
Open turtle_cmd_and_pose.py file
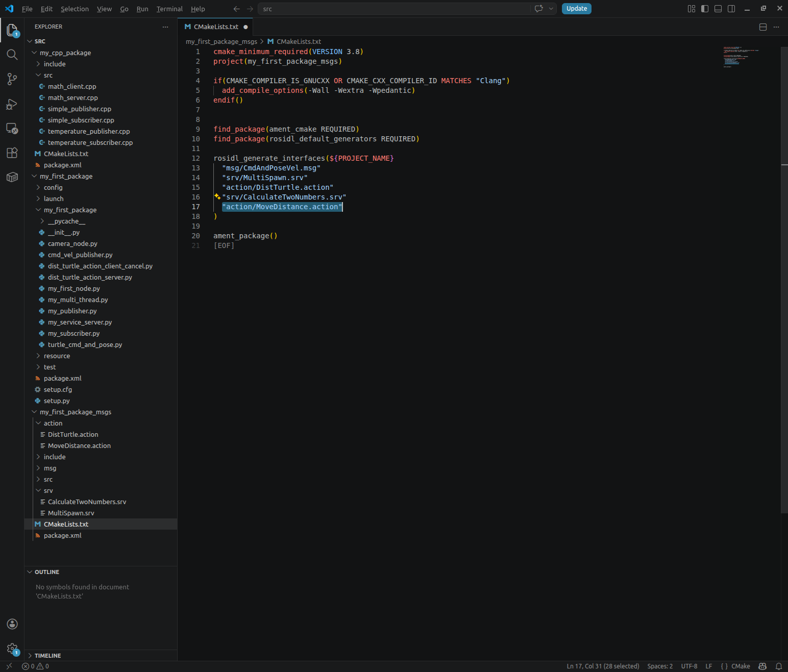click(x=85, y=344)
